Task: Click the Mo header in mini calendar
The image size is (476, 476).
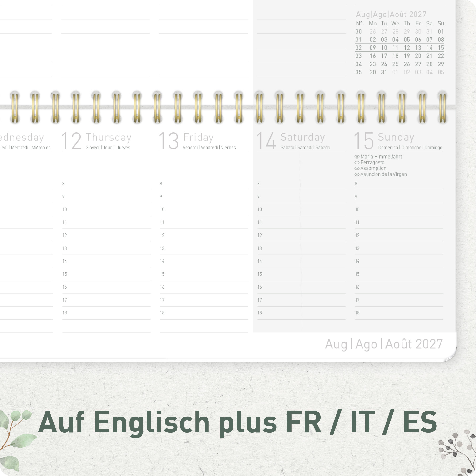Action: click(372, 24)
